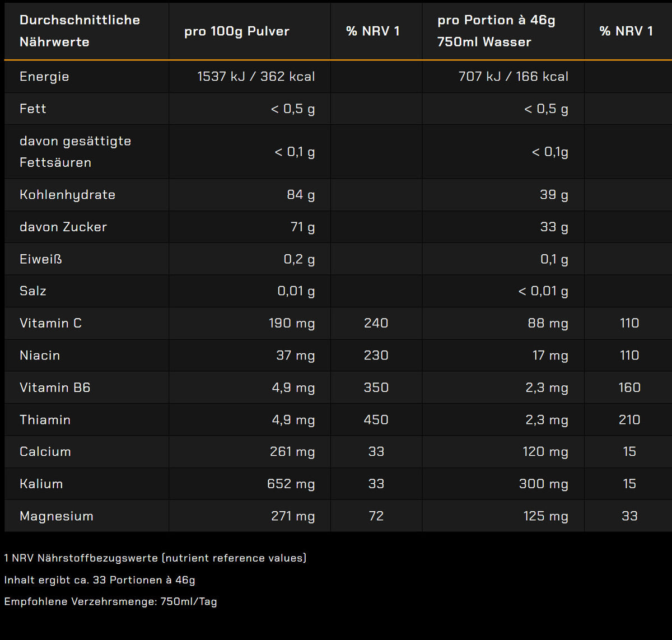
Task: Select the Vitamin B6 NRV value '160'
Action: click(x=629, y=387)
